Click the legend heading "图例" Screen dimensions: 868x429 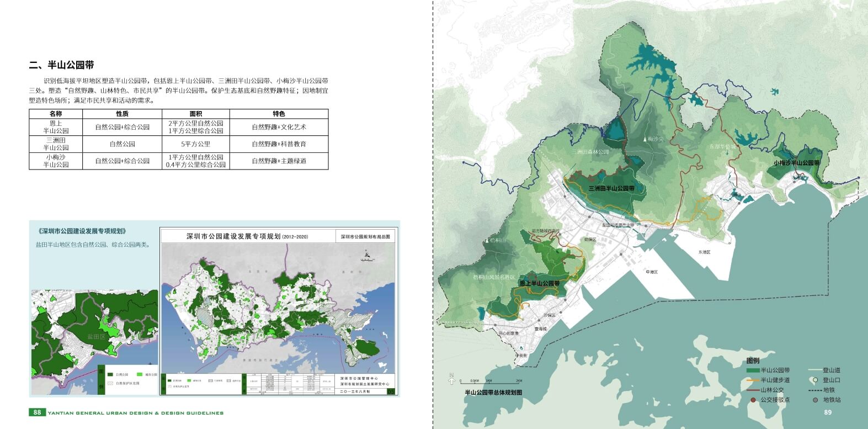(x=753, y=361)
